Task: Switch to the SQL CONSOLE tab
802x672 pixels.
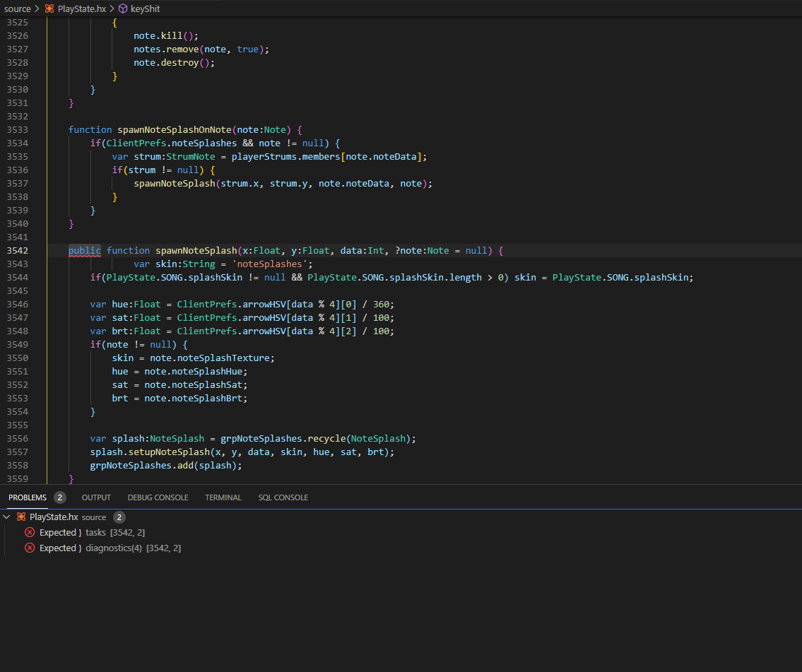Action: pyautogui.click(x=283, y=497)
